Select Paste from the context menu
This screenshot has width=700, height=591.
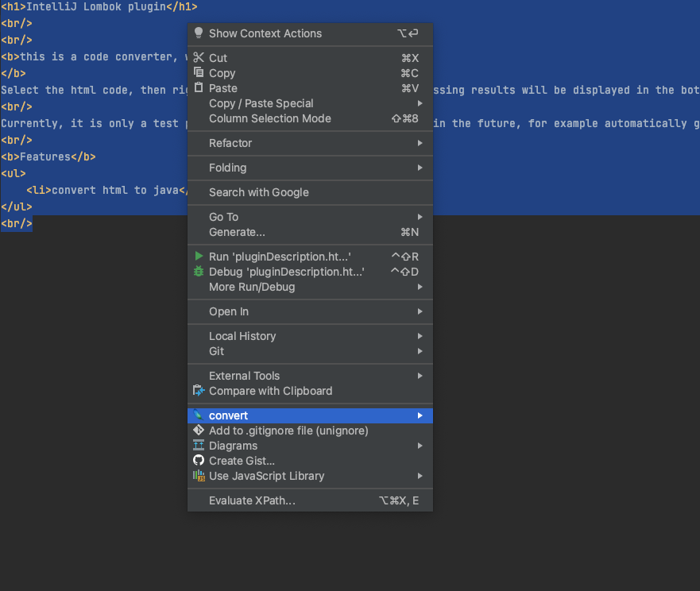coord(310,88)
